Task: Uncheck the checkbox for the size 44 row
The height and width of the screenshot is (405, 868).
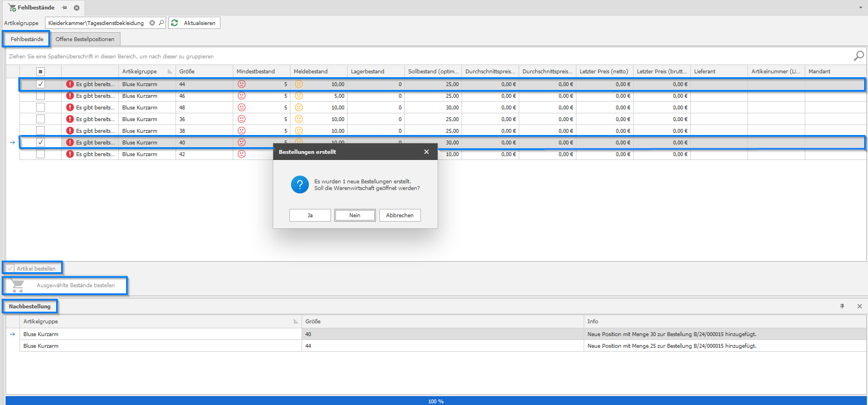Action: click(x=41, y=84)
